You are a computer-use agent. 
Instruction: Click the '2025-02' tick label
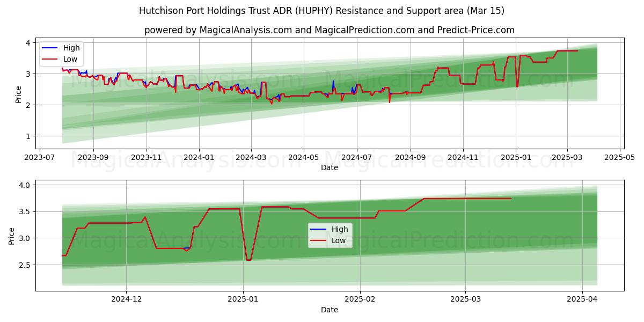coord(360,300)
